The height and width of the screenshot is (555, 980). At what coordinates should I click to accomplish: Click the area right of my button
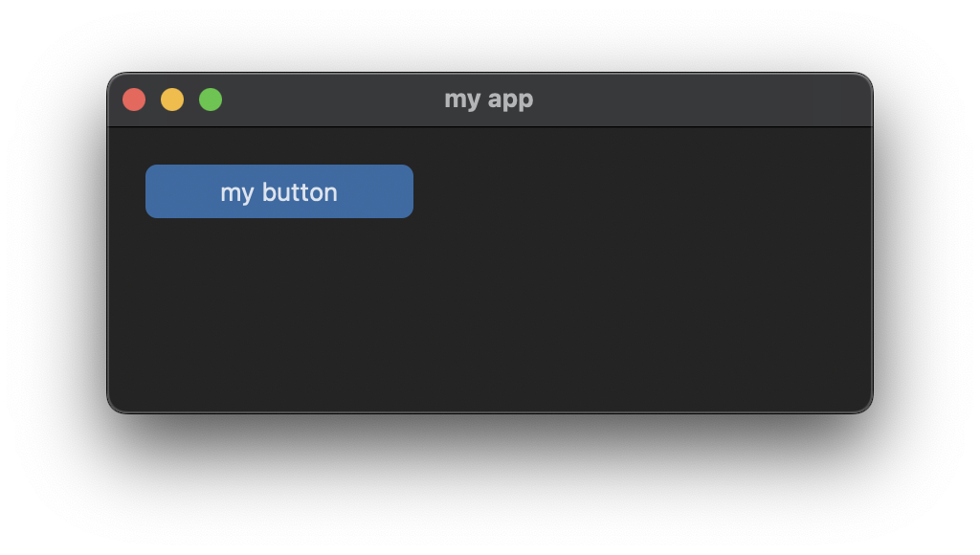[x=574, y=190]
